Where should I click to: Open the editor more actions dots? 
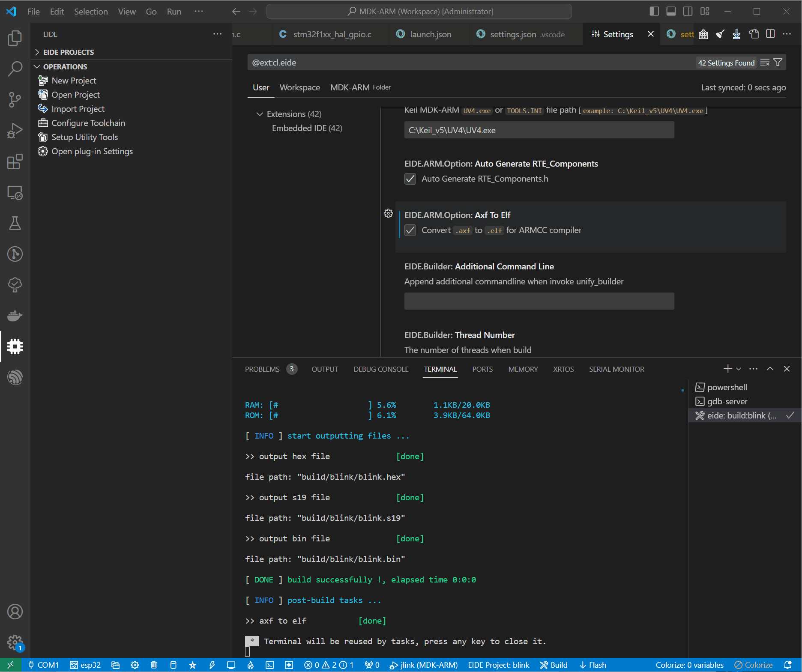click(787, 34)
